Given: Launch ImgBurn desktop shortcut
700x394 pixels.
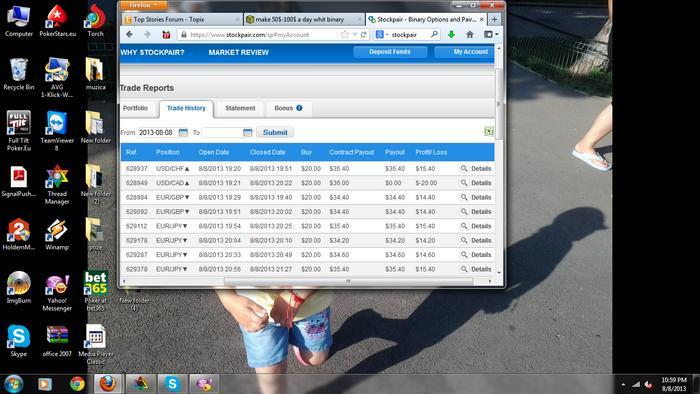Looking at the screenshot, I should pyautogui.click(x=18, y=288).
